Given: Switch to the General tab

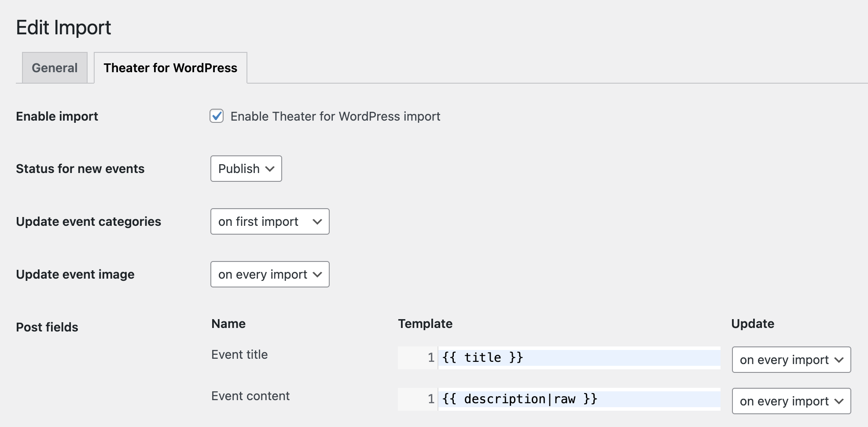Looking at the screenshot, I should (x=55, y=68).
